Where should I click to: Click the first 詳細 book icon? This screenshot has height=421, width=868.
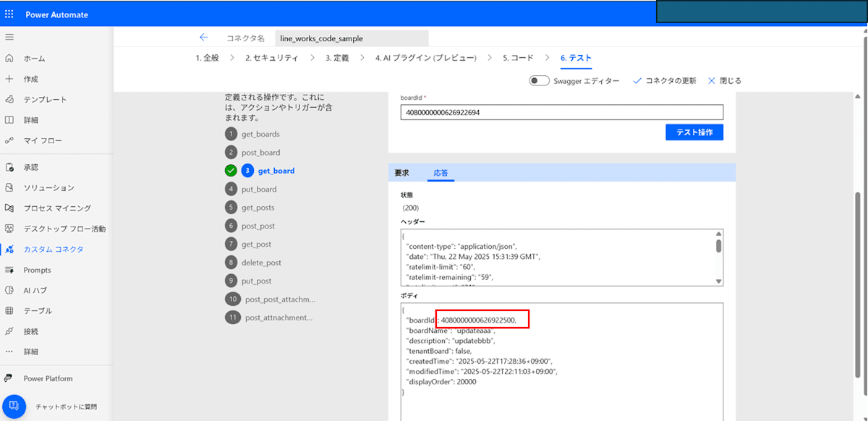(x=9, y=120)
